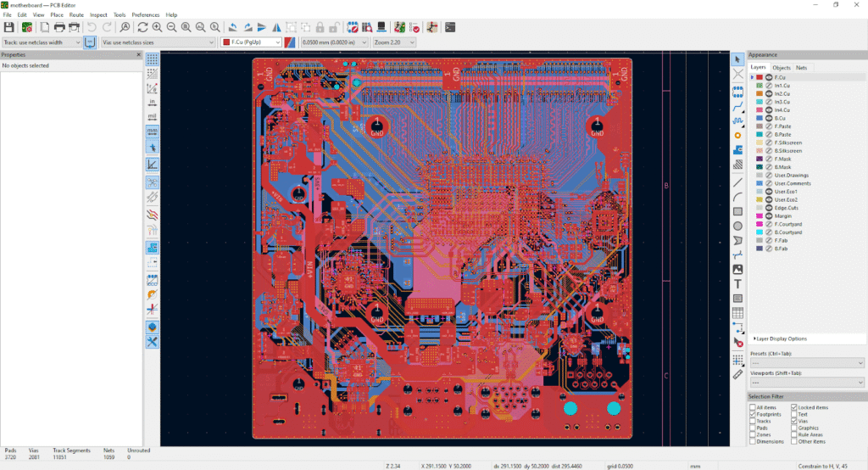This screenshot has width=868, height=470.
Task: Select the Draw Line tool
Action: click(737, 181)
